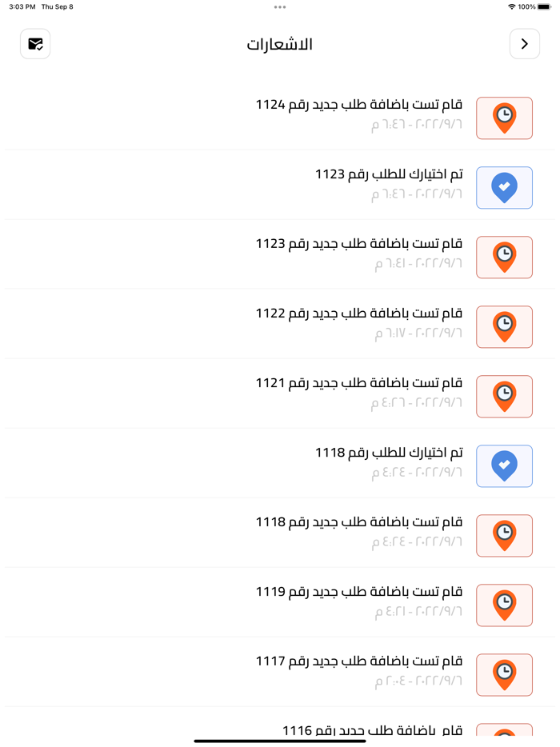Viewport: 560px width, 747px height.
Task: Open the new order 1121 notification
Action: tap(336, 393)
